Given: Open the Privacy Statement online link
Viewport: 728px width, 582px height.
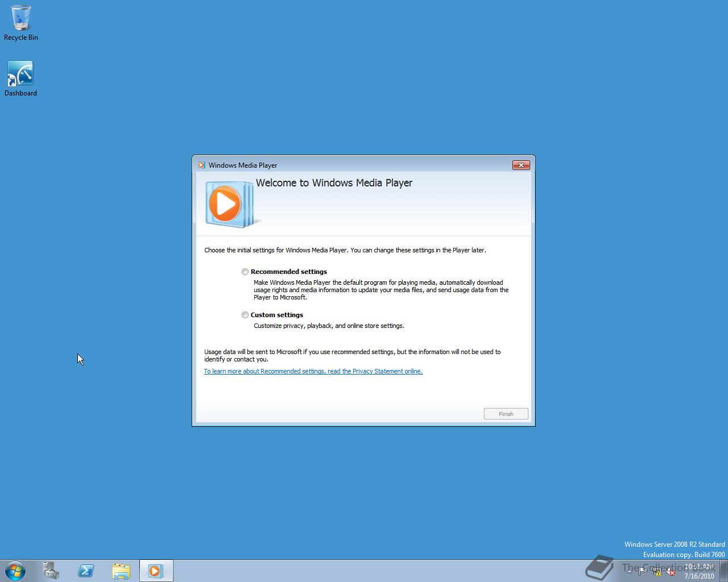Looking at the screenshot, I should tap(313, 371).
